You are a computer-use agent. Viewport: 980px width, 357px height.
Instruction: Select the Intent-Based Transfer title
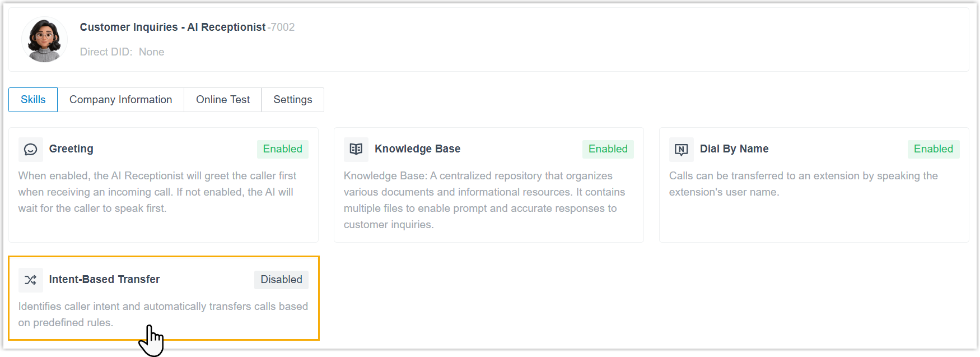104,280
